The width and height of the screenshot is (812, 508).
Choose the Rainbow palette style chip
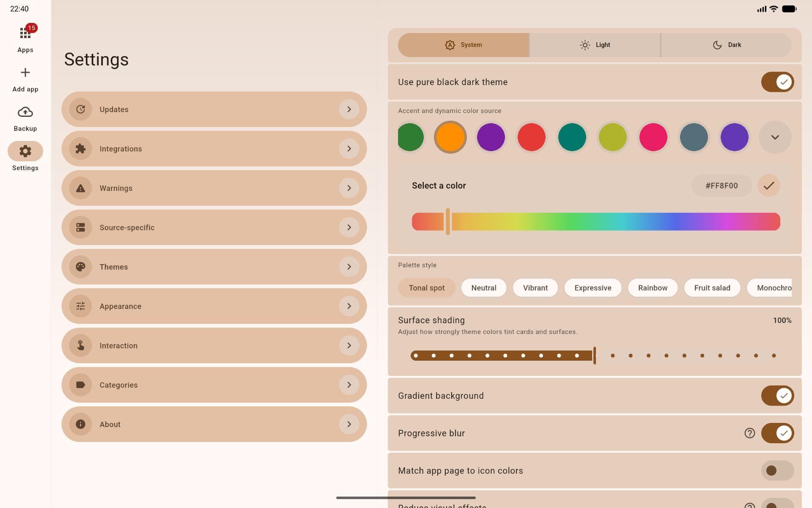pos(653,288)
